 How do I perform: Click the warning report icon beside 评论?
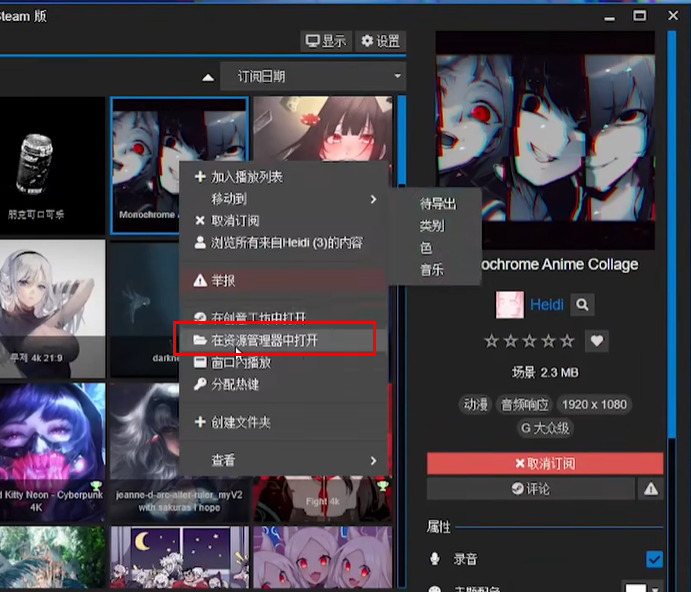tap(650, 489)
